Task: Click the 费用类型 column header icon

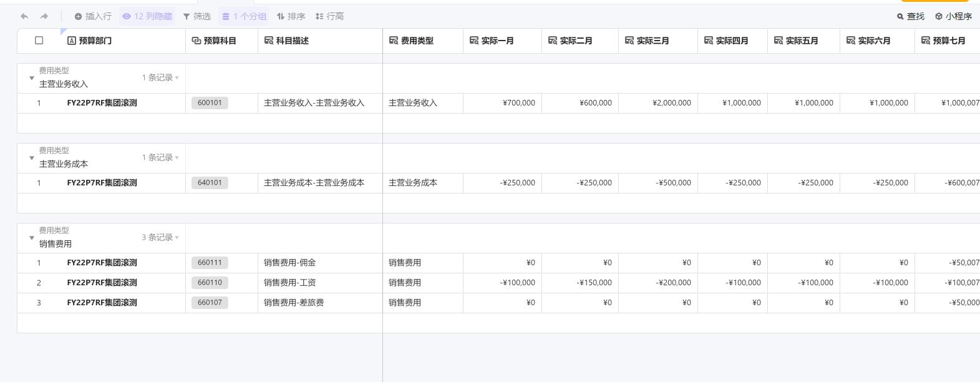Action: pyautogui.click(x=394, y=41)
